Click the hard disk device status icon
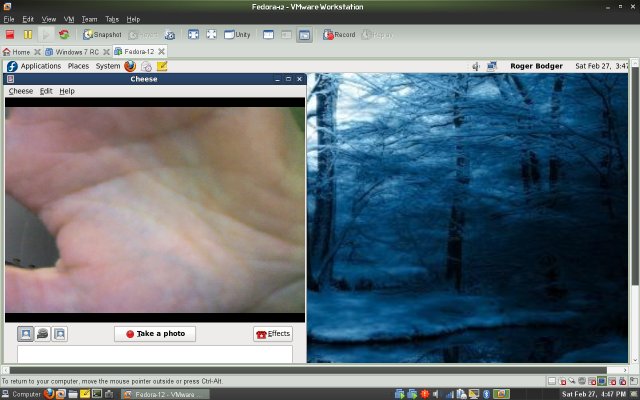 pos(552,382)
